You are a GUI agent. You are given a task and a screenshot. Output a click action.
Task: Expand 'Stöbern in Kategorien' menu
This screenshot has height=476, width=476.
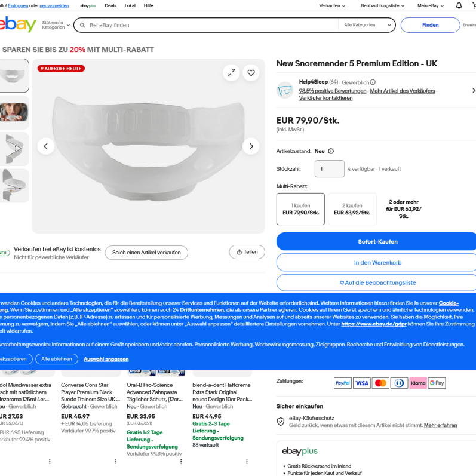pyautogui.click(x=56, y=25)
